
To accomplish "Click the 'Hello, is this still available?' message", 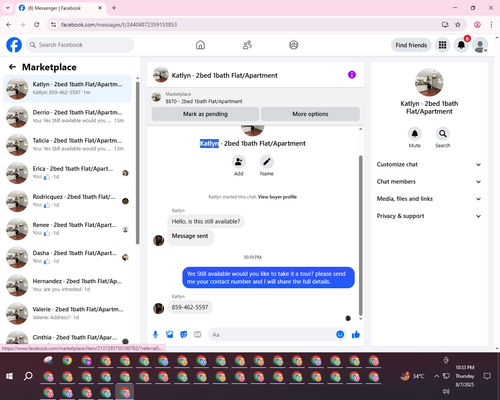I will 206,221.
